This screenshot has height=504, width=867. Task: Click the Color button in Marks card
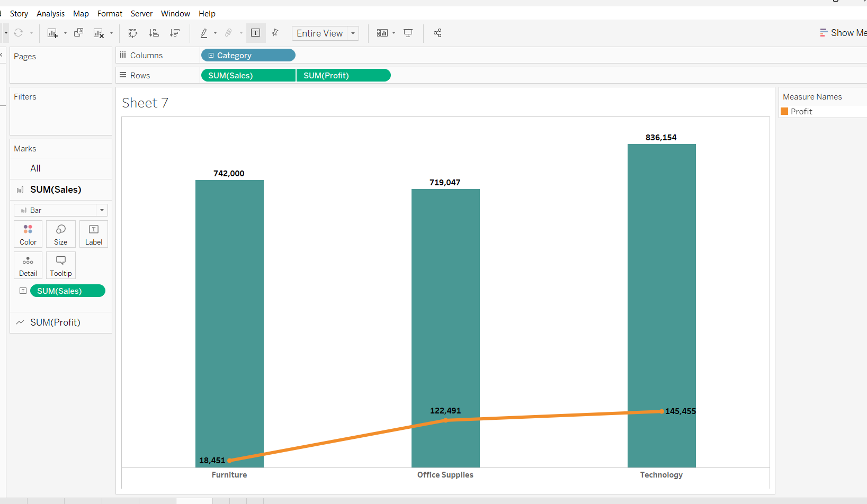(28, 234)
